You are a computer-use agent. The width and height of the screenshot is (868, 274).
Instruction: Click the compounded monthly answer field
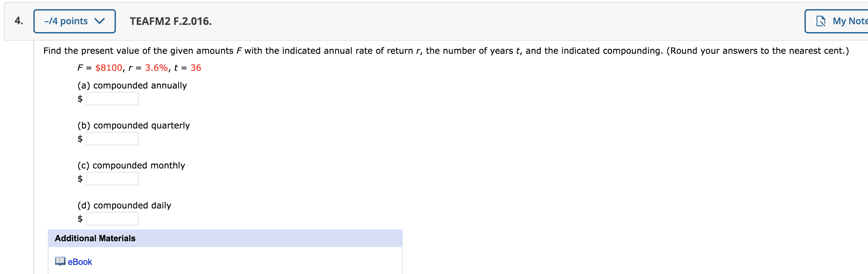click(112, 179)
